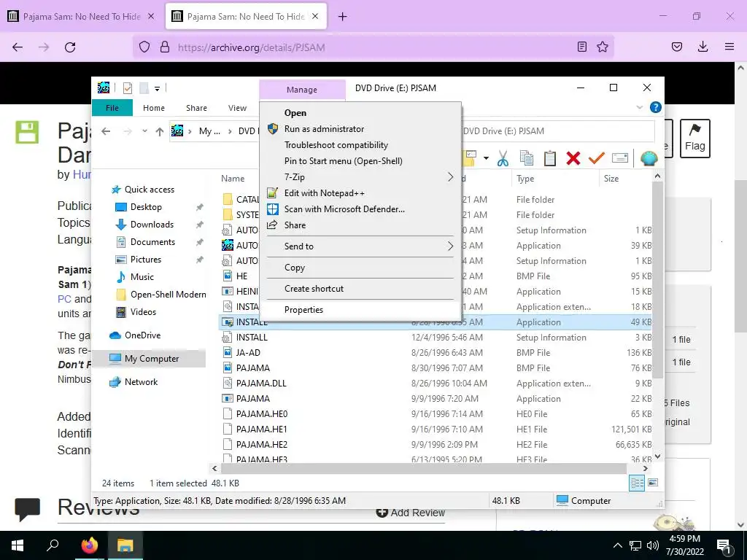The image size is (747, 560).
Task: Switch to the Home ribbon tab
Action: [153, 108]
